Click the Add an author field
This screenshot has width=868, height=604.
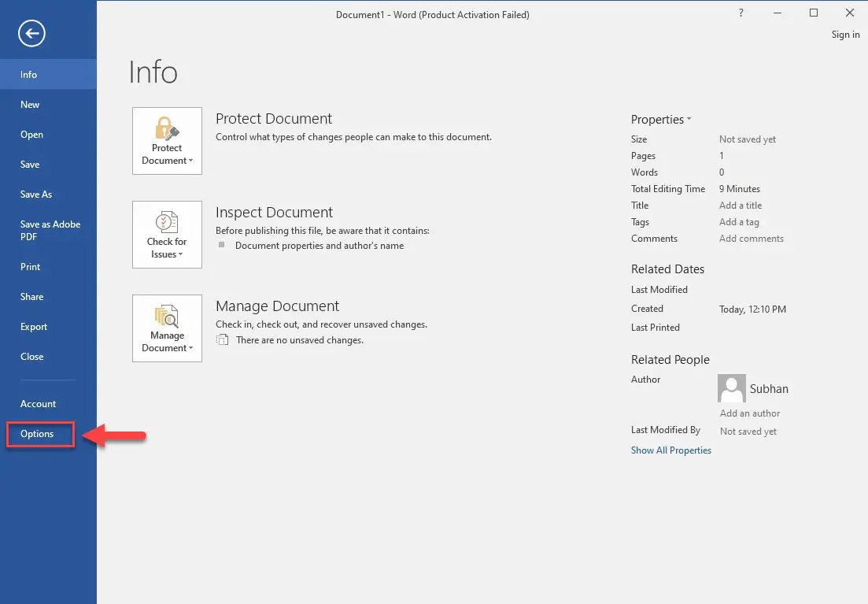point(750,413)
